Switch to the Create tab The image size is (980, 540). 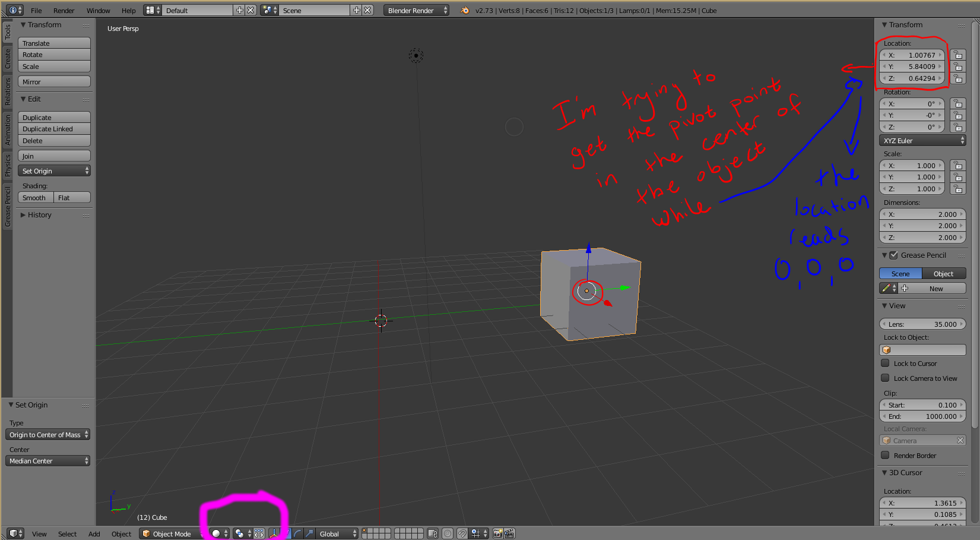pos(7,58)
